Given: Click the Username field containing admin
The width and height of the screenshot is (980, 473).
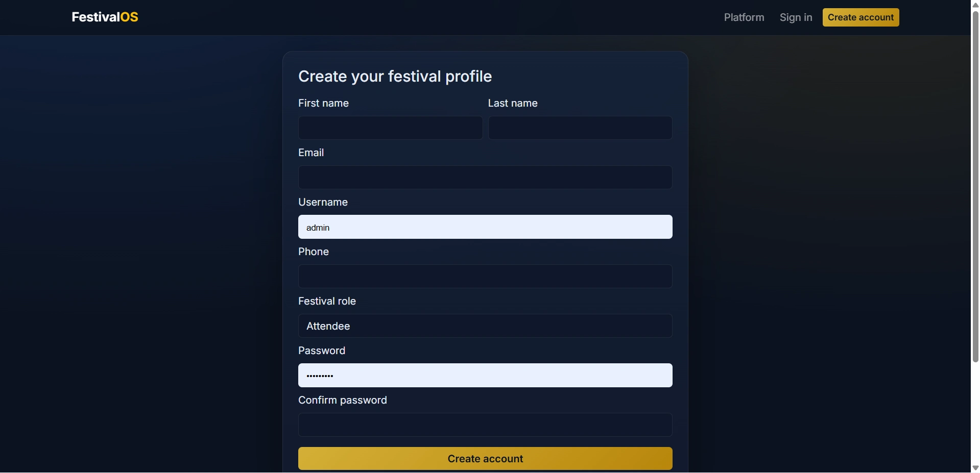Looking at the screenshot, I should click(485, 227).
